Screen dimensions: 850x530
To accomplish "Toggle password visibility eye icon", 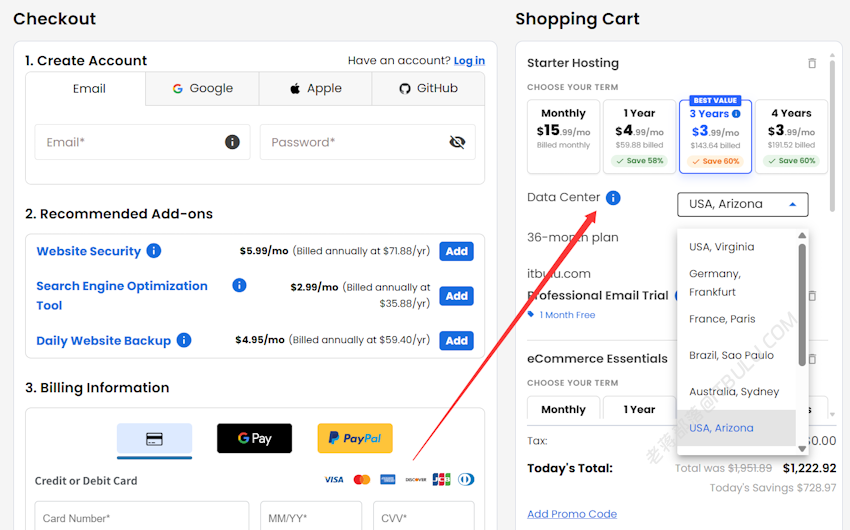I will (457, 142).
